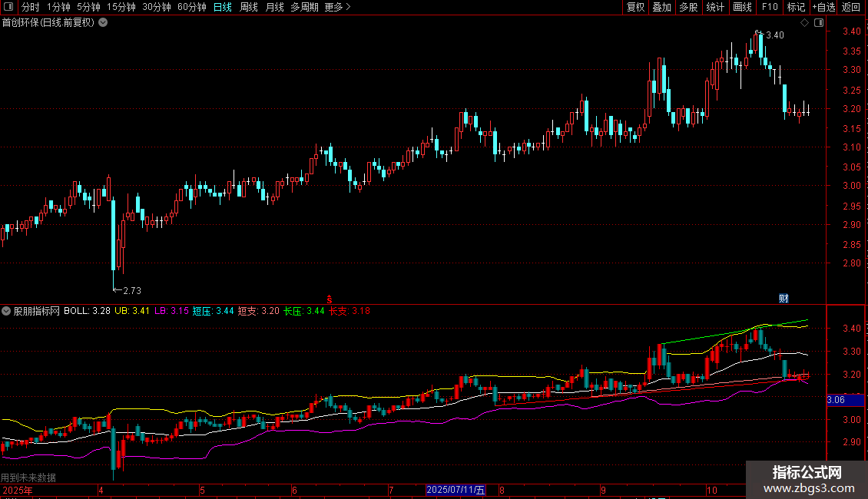Select the 30分钟 period
The width and height of the screenshot is (868, 499).
(157, 7)
